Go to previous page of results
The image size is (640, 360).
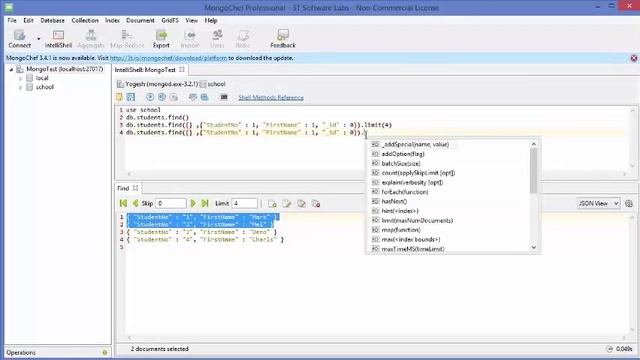(135, 203)
